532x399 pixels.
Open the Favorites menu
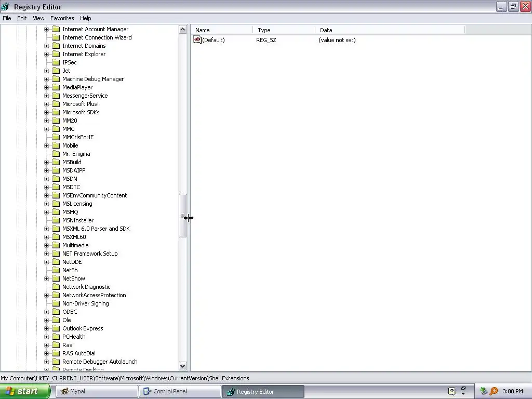[x=62, y=18]
